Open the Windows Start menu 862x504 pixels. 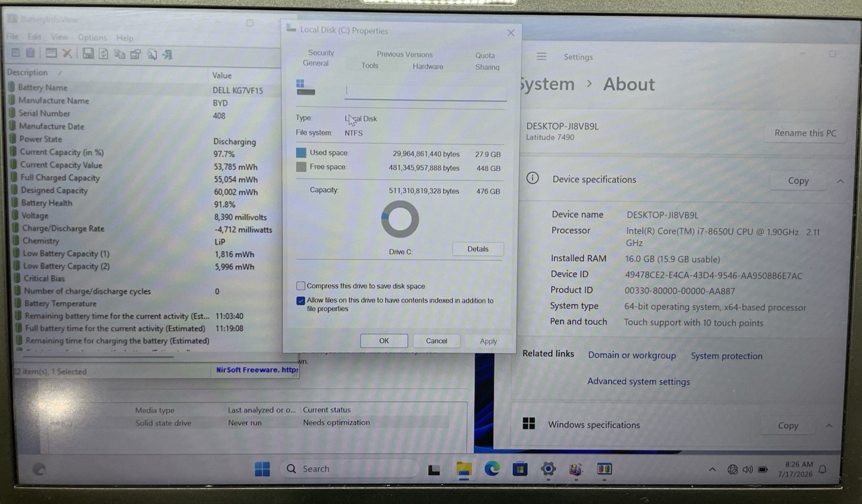tap(262, 469)
